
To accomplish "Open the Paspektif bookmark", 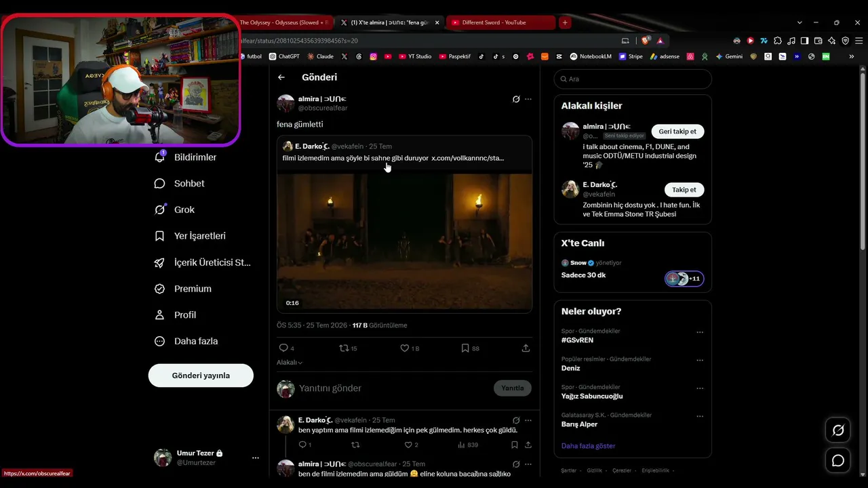I will 454,57.
